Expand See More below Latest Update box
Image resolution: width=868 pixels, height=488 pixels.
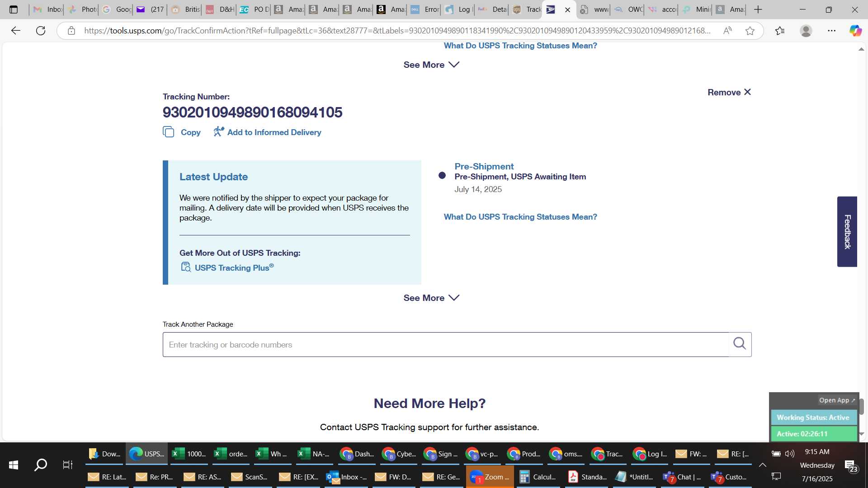(431, 298)
